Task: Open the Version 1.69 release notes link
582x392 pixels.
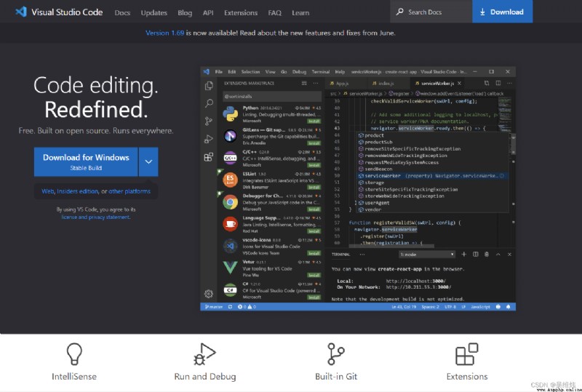Action: click(x=164, y=33)
